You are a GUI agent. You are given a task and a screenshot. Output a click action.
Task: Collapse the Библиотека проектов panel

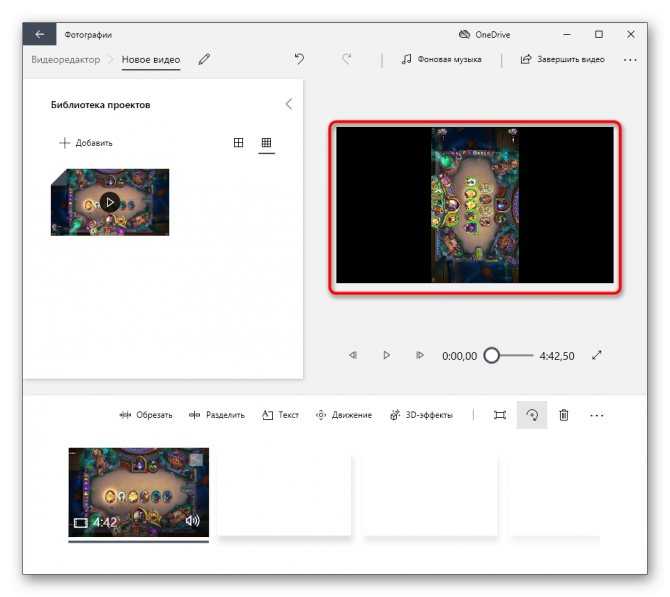tap(289, 104)
